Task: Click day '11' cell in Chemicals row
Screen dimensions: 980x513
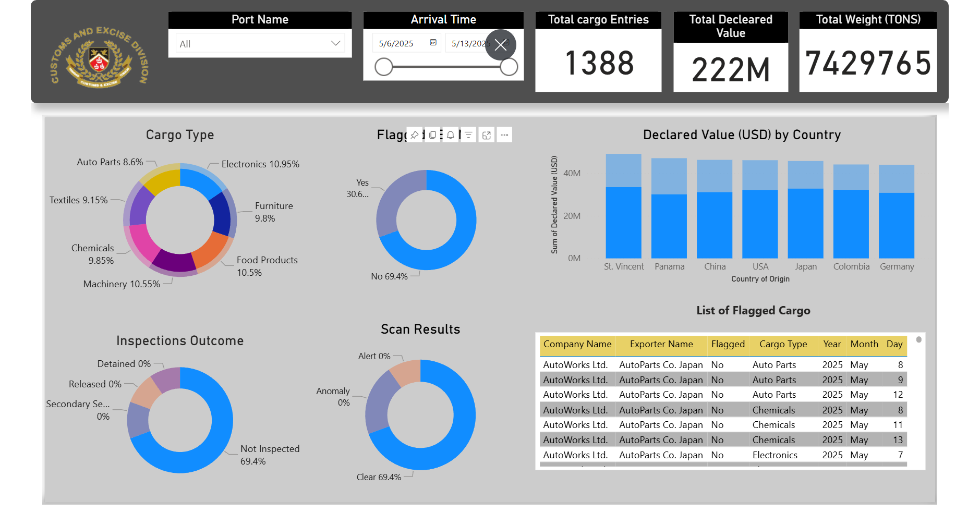Action: pyautogui.click(x=898, y=425)
